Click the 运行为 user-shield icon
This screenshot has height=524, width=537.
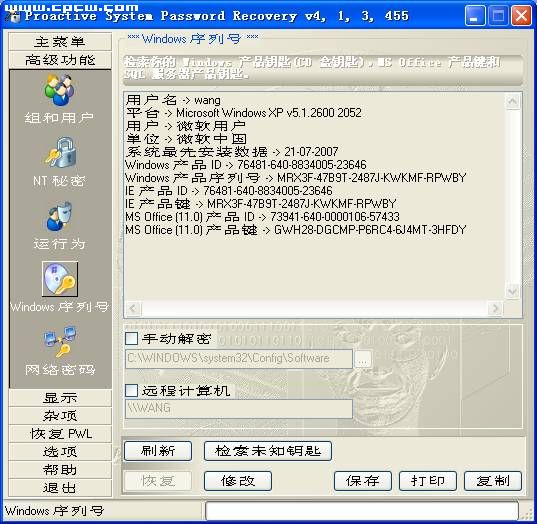click(59, 216)
